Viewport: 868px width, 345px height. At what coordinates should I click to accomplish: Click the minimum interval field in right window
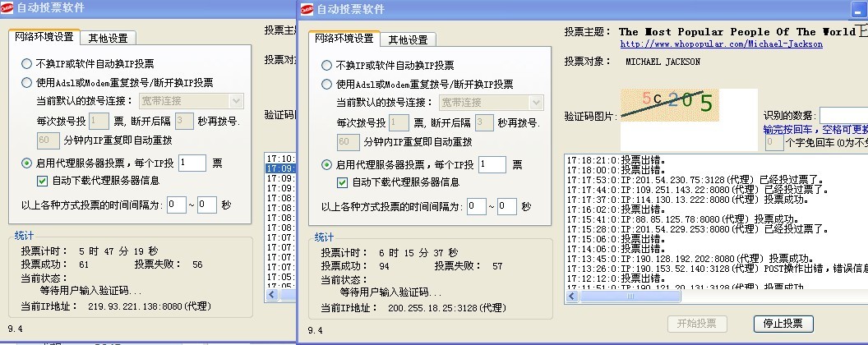[476, 207]
